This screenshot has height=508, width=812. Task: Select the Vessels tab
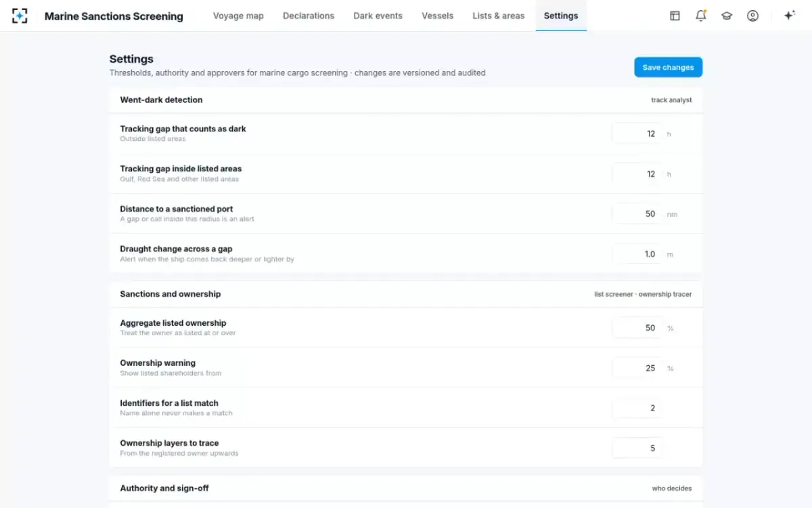437,16
